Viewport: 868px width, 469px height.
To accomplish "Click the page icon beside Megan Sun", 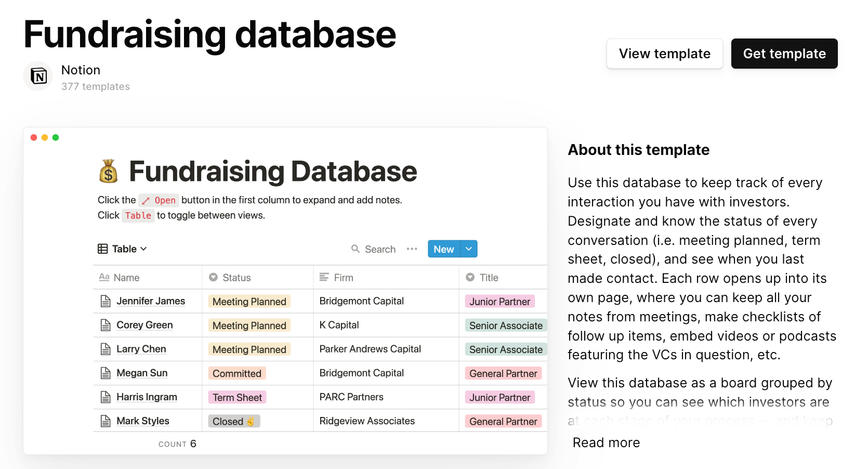I will tap(106, 373).
